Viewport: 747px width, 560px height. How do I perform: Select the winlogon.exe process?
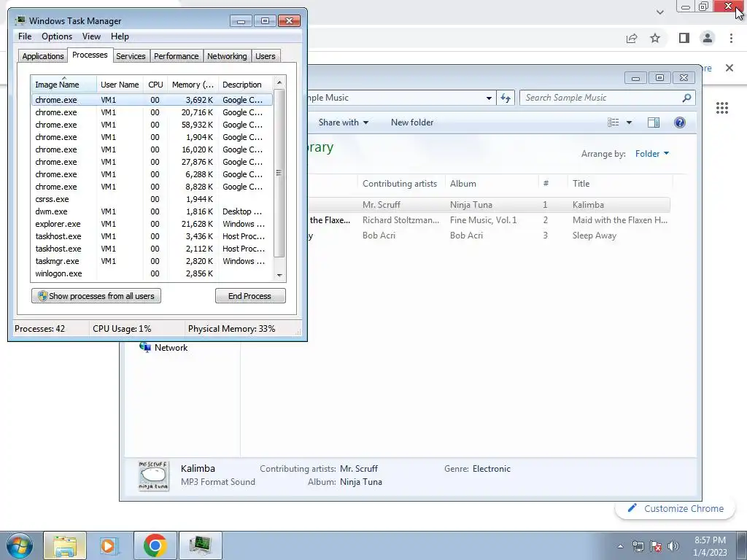152,273
